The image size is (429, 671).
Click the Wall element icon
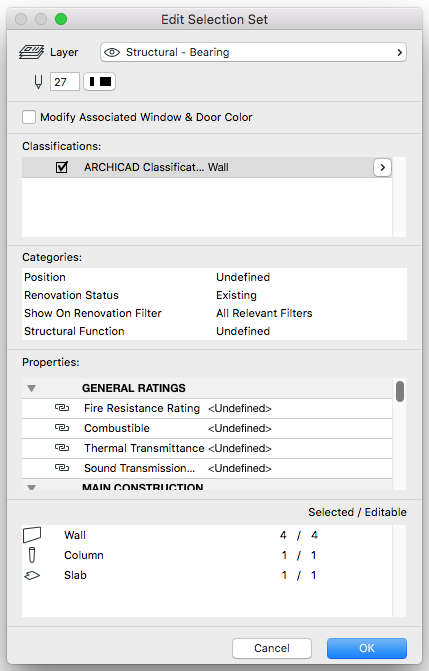pyautogui.click(x=32, y=535)
